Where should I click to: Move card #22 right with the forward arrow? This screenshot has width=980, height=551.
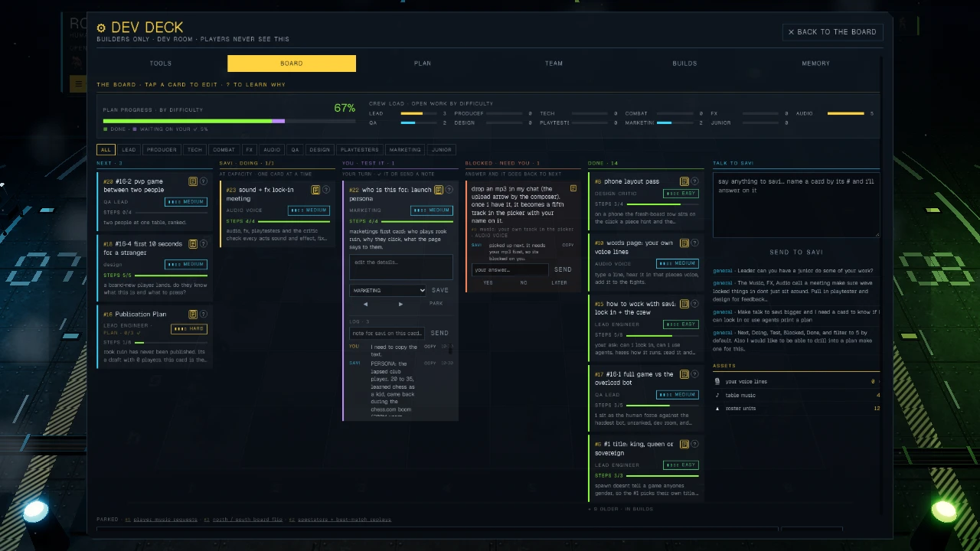[400, 304]
